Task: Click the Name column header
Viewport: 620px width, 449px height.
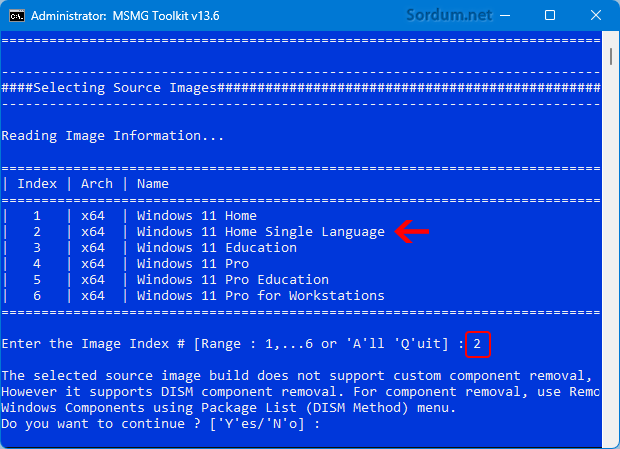Action: point(153,184)
